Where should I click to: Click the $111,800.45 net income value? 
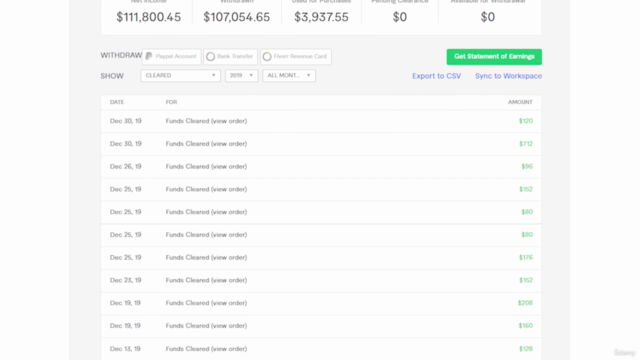tap(149, 17)
